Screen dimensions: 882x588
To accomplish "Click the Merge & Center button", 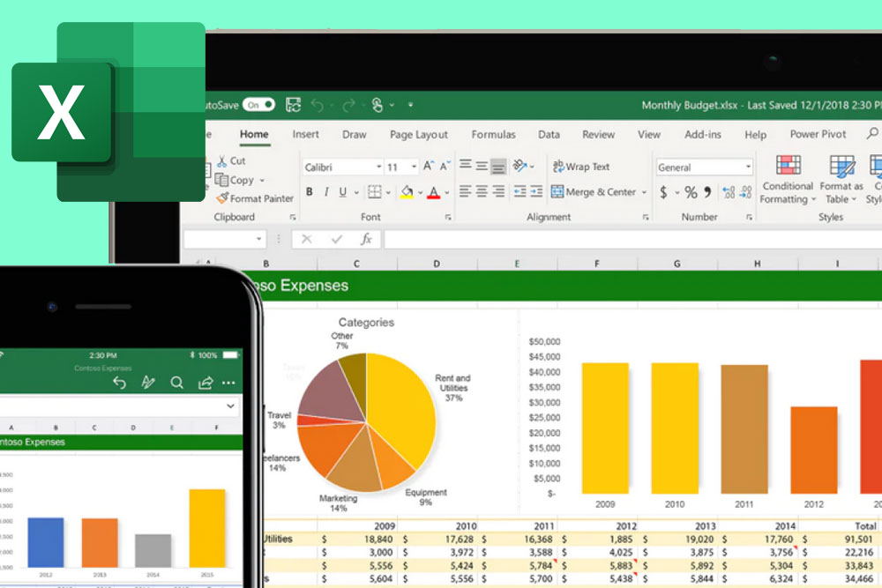I will click(594, 191).
